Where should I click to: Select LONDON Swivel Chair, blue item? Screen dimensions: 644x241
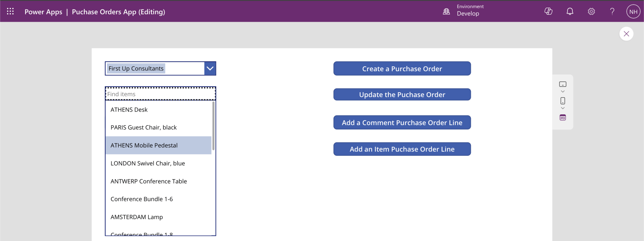point(148,163)
